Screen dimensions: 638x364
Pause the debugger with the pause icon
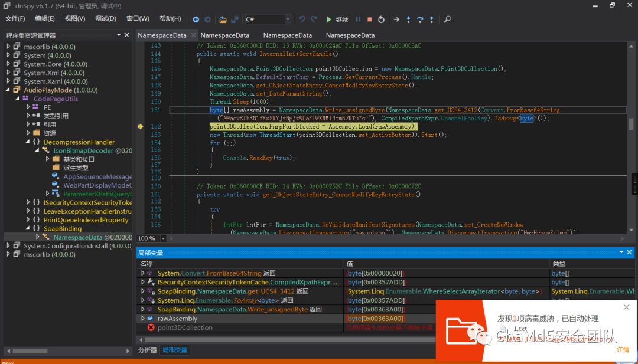tap(358, 19)
